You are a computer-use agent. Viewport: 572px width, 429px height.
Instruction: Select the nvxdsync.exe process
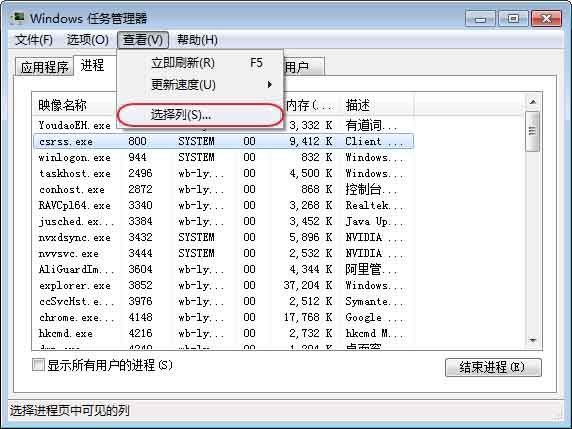pyautogui.click(x=223, y=237)
